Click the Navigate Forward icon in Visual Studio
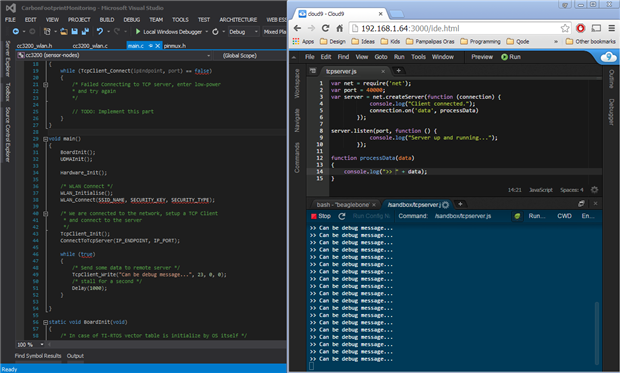Image resolution: width=620 pixels, height=373 pixels. 32,31
